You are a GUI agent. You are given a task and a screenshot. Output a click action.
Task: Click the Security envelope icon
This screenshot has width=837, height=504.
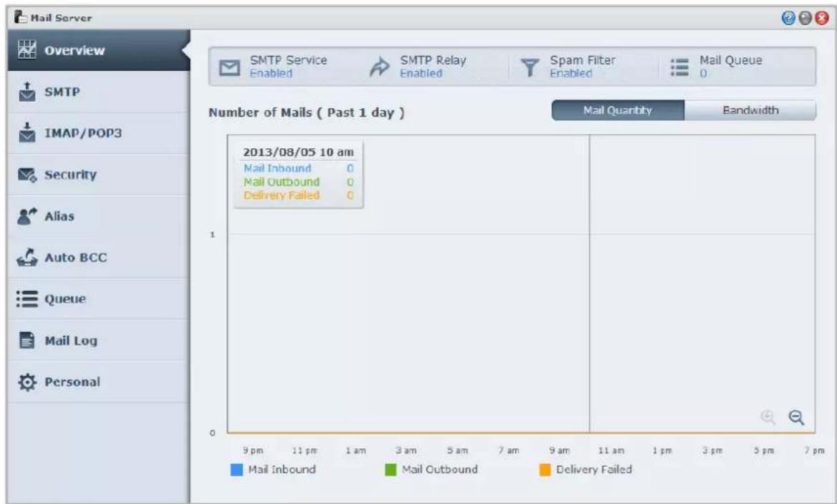(x=27, y=175)
